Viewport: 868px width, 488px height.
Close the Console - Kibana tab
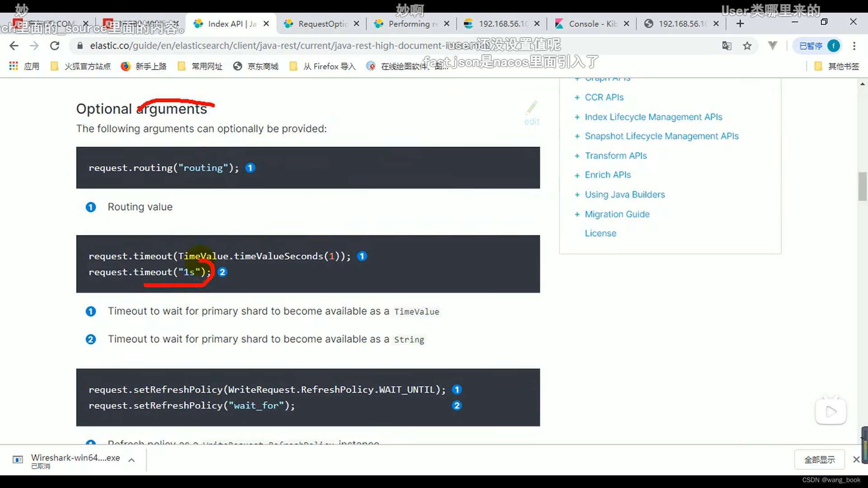(626, 23)
